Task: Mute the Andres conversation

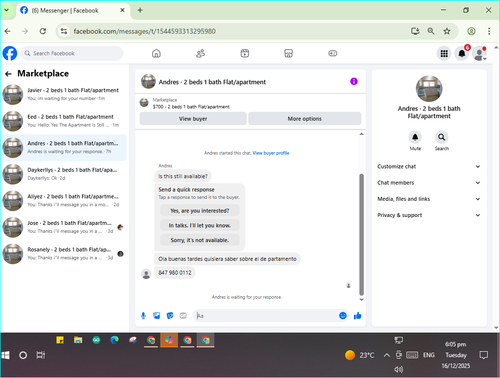Action: click(415, 137)
